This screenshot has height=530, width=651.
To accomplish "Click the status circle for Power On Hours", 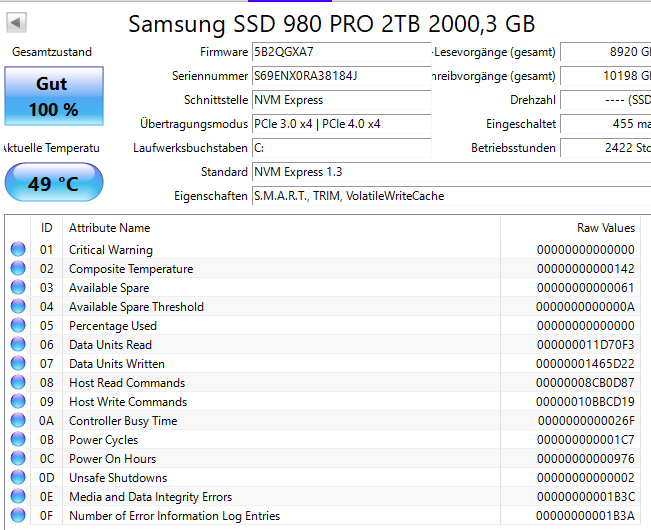I will [x=18, y=458].
